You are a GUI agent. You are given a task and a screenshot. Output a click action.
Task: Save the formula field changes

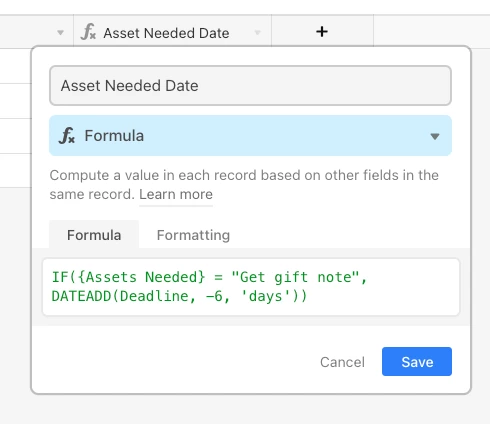coord(417,362)
